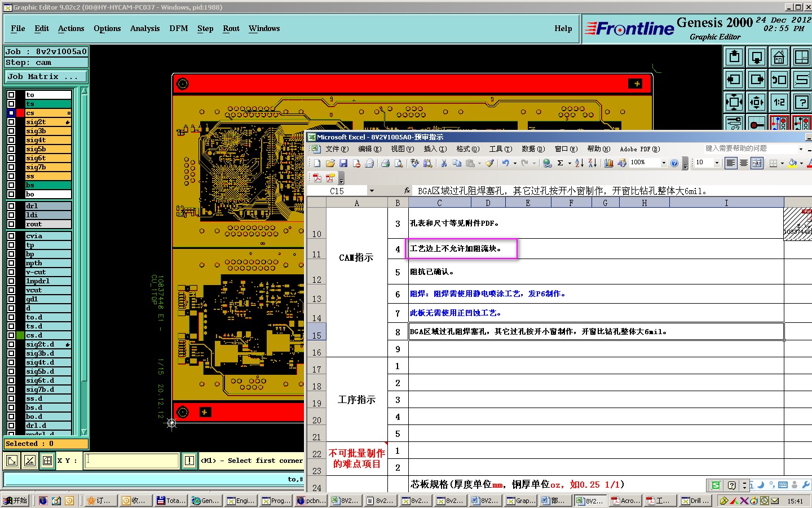Click scroll up arrow of layer list

pos(85,91)
